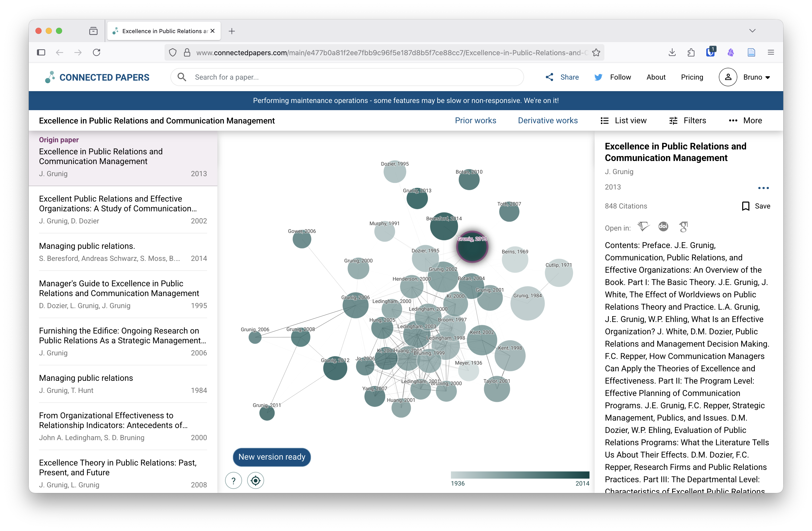Save the paper with bookmark icon
Viewport: 812px width, 531px height.
point(746,206)
